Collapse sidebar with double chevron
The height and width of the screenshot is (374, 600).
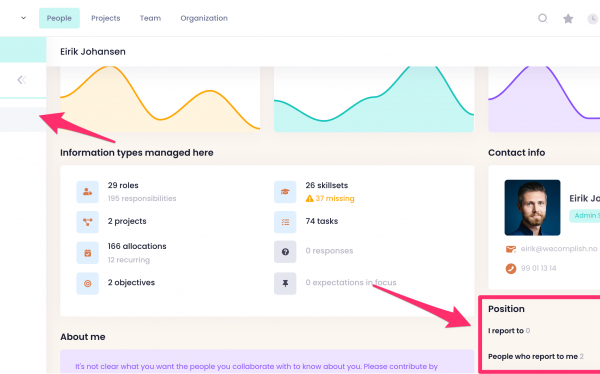pos(22,80)
